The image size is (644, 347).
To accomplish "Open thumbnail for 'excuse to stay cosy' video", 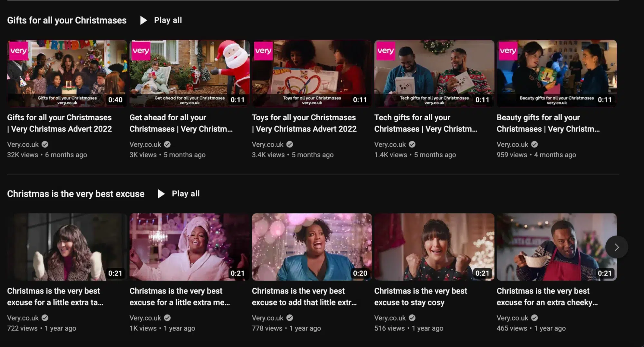I will click(x=434, y=247).
